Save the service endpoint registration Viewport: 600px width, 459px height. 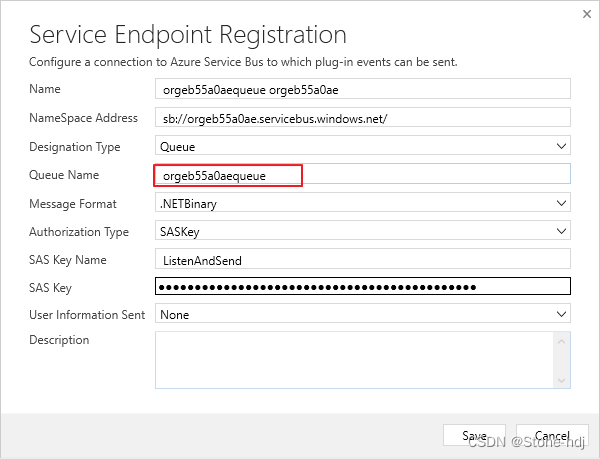click(x=474, y=435)
